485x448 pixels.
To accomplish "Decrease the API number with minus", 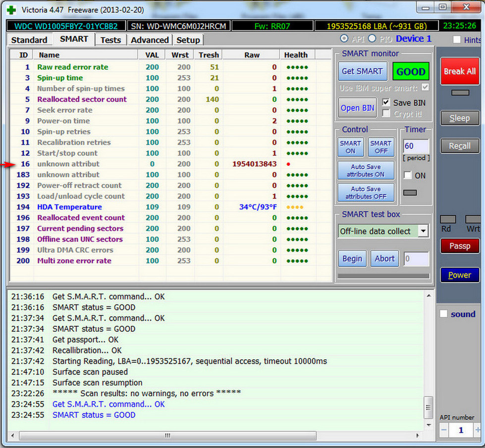I will tap(444, 430).
